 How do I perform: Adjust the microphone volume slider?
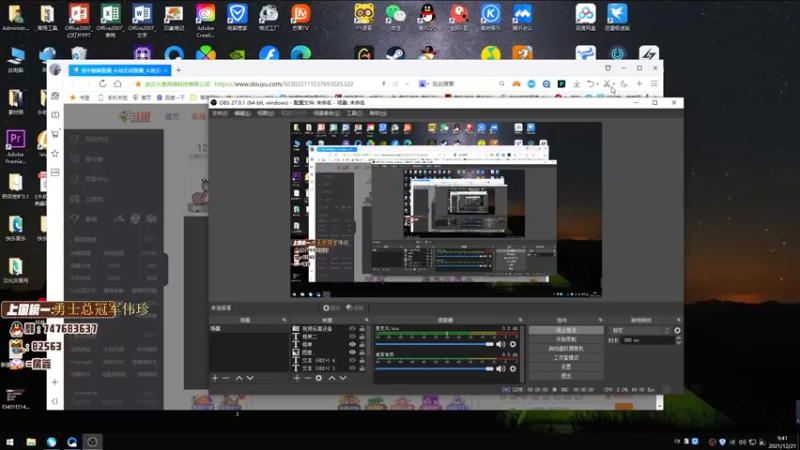pyautogui.click(x=434, y=344)
